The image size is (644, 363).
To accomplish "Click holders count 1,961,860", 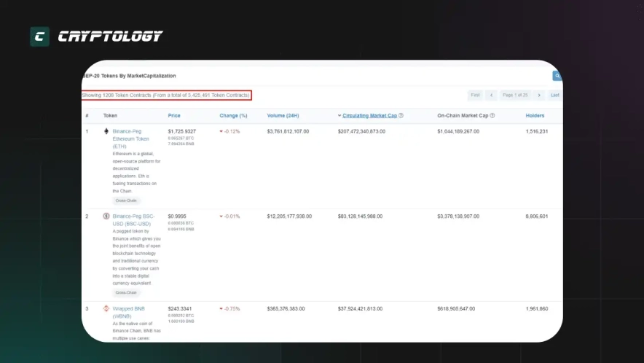I will pos(537,308).
